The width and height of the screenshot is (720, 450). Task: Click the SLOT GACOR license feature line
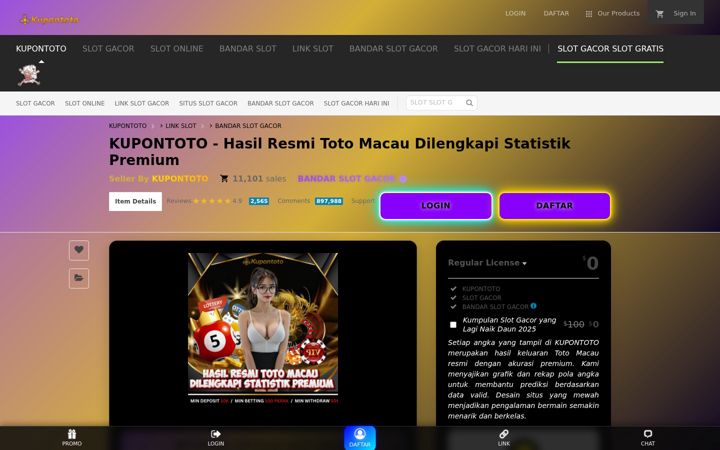click(x=482, y=298)
